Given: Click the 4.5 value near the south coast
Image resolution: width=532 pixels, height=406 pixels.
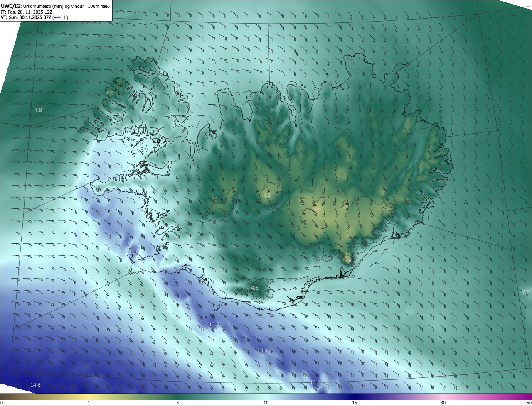Looking at the screenshot, I should point(255,288).
